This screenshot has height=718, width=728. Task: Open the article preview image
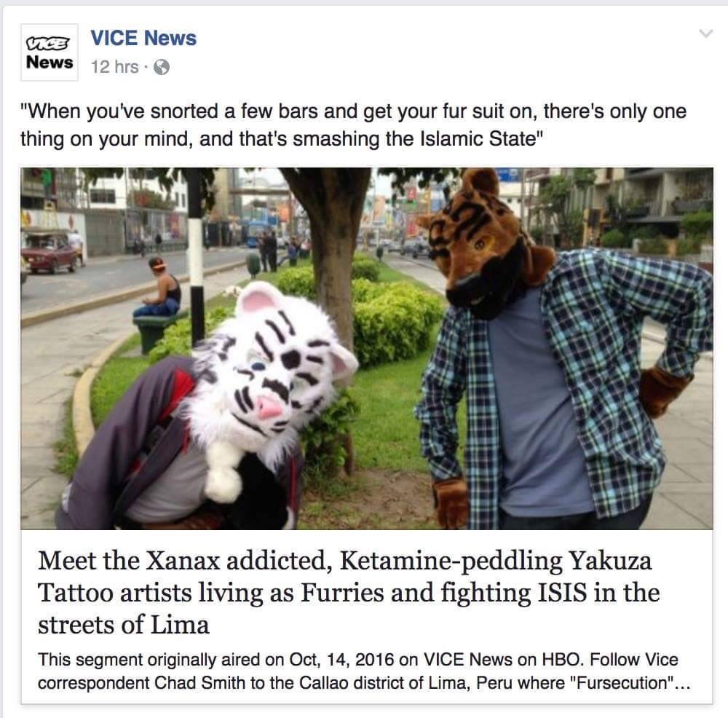tap(367, 348)
